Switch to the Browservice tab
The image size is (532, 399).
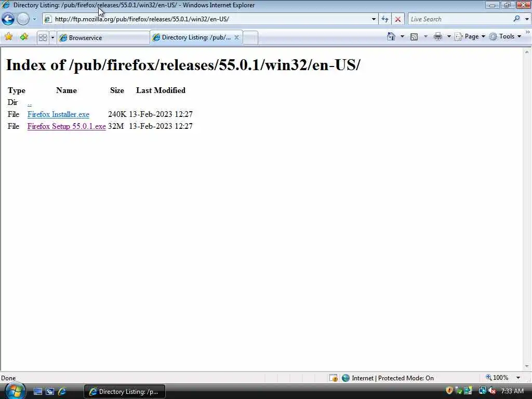point(103,37)
